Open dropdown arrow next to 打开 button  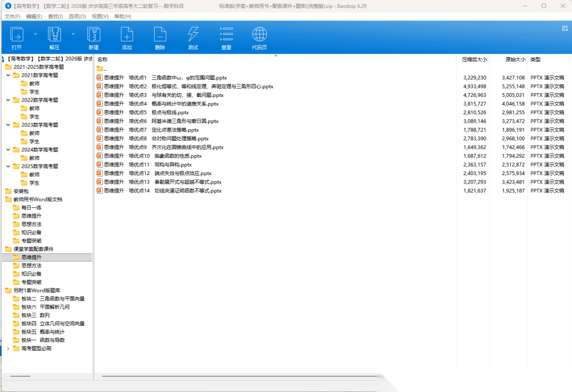click(35, 33)
